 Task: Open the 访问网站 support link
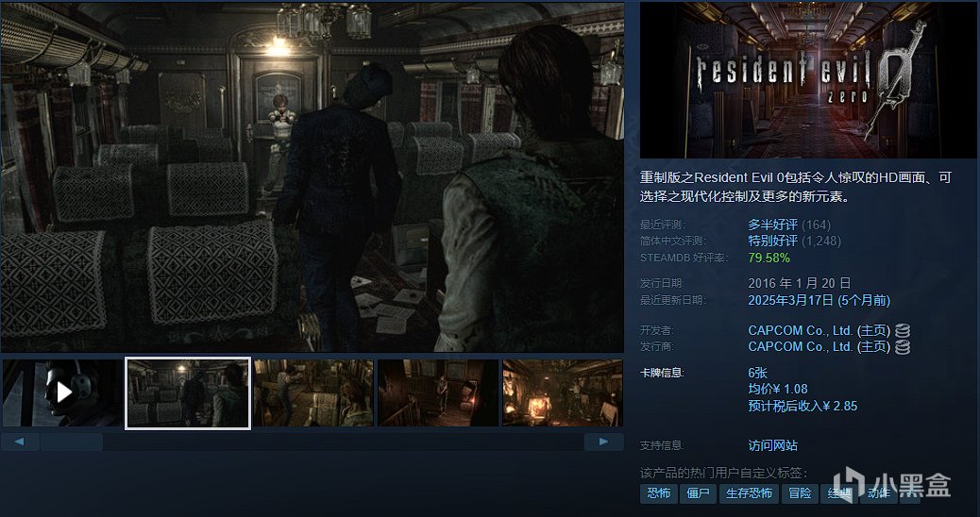pyautogui.click(x=772, y=446)
